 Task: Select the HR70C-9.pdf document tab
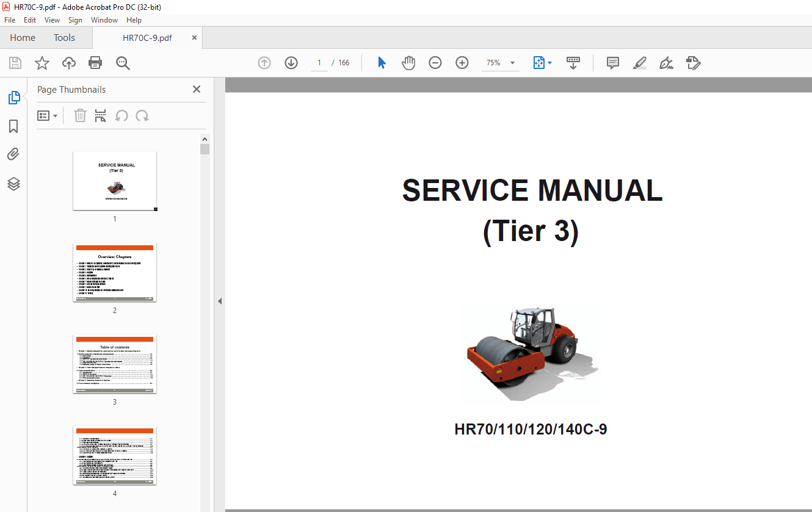(147, 38)
